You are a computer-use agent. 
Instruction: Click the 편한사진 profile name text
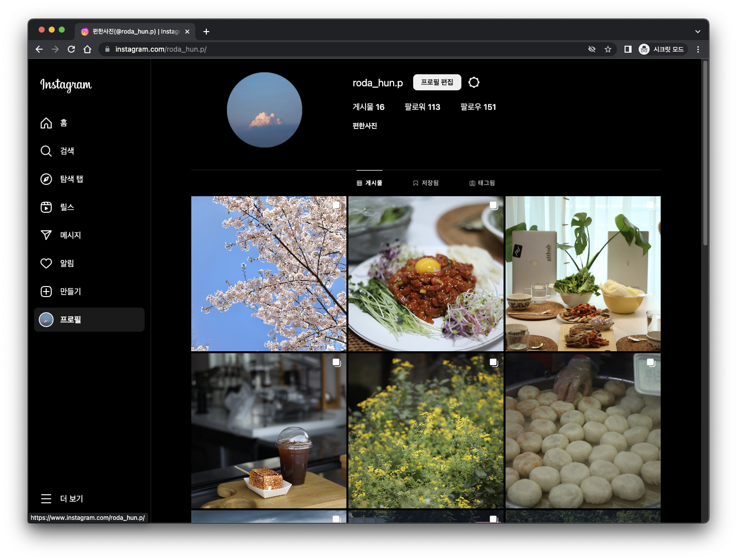364,126
